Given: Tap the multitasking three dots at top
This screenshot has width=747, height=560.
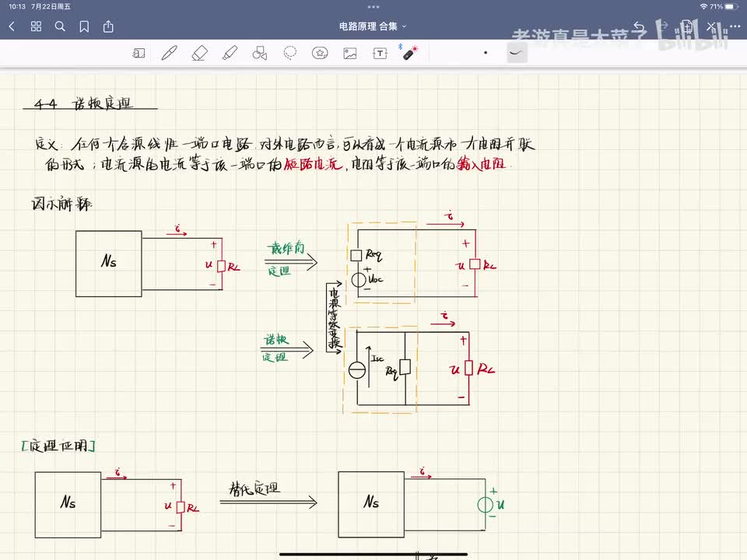Looking at the screenshot, I should tap(373, 7).
